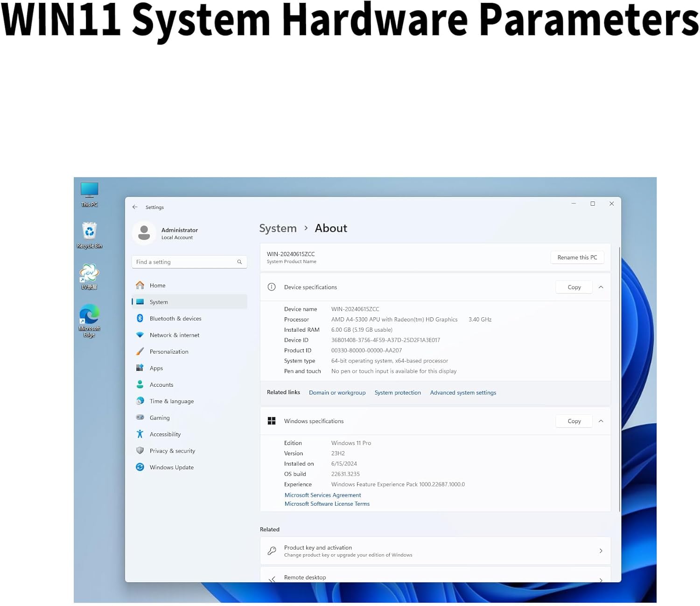The image size is (700, 606).
Task: Click the Version value 23H2
Action: pos(338,453)
